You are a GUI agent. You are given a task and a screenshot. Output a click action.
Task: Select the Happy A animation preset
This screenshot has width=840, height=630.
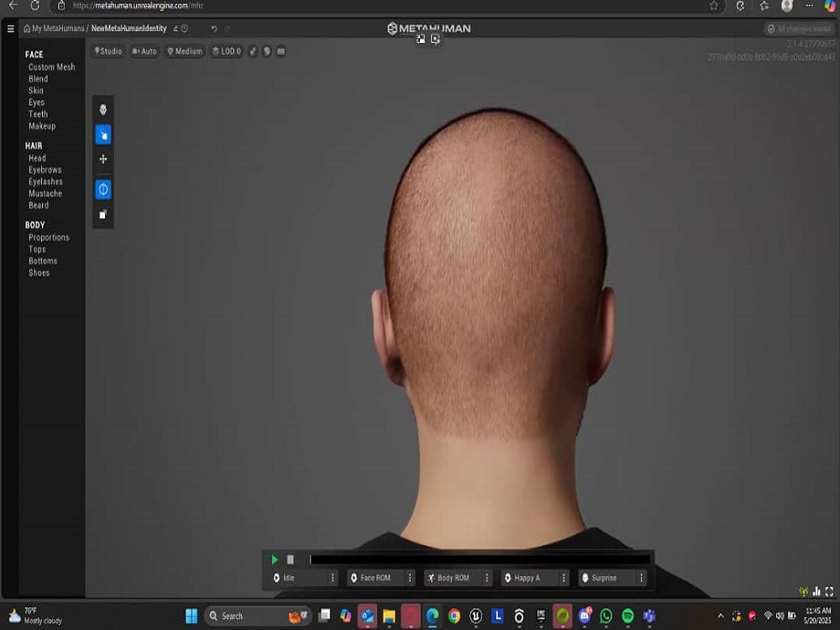tap(530, 578)
